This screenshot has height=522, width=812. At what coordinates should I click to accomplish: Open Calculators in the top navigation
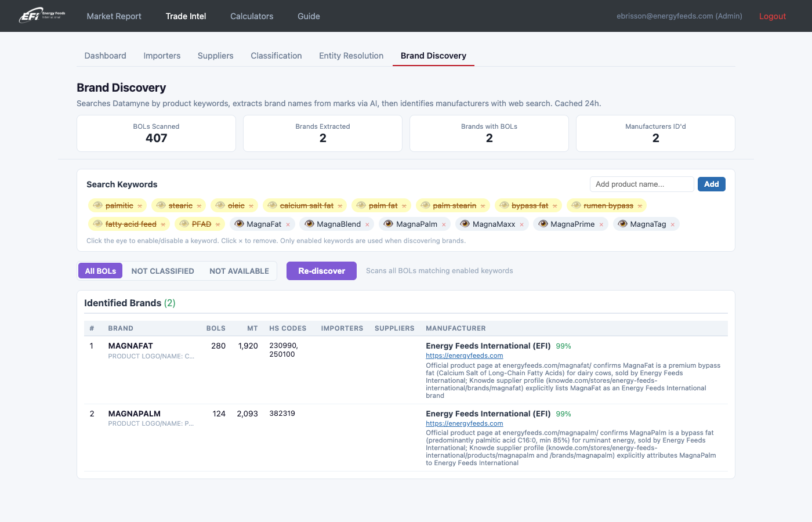pyautogui.click(x=252, y=16)
